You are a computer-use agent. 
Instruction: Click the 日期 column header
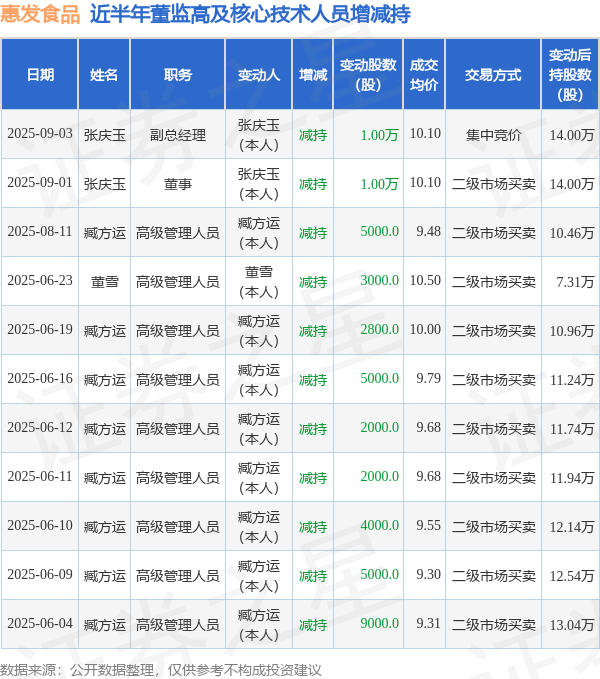40,74
